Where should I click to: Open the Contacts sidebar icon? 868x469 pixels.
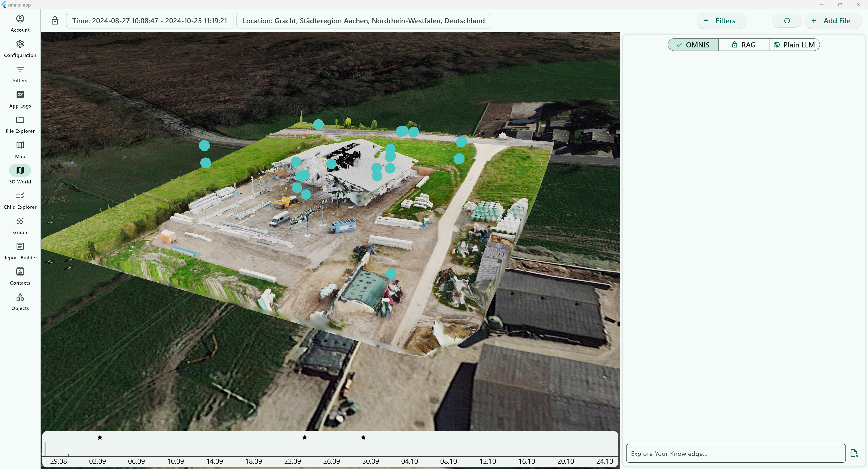pos(20,272)
